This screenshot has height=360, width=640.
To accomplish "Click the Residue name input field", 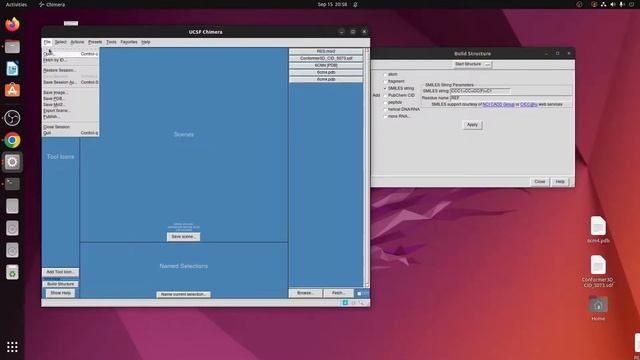I will (510, 98).
